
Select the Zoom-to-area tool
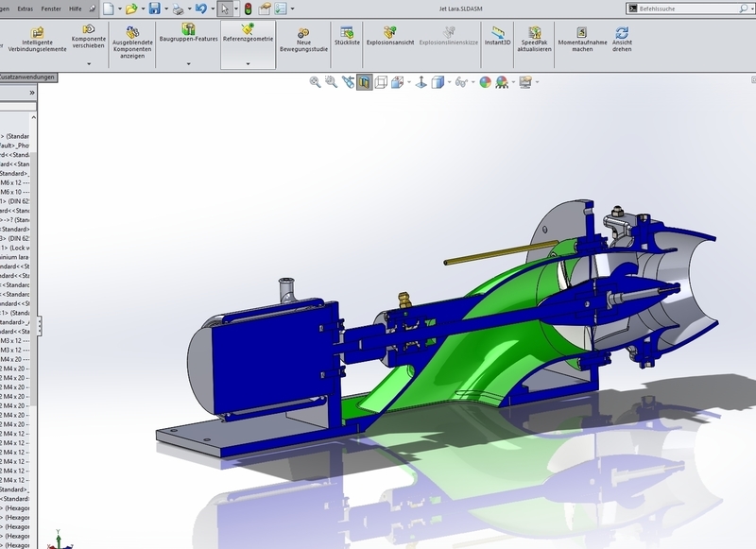[x=330, y=84]
